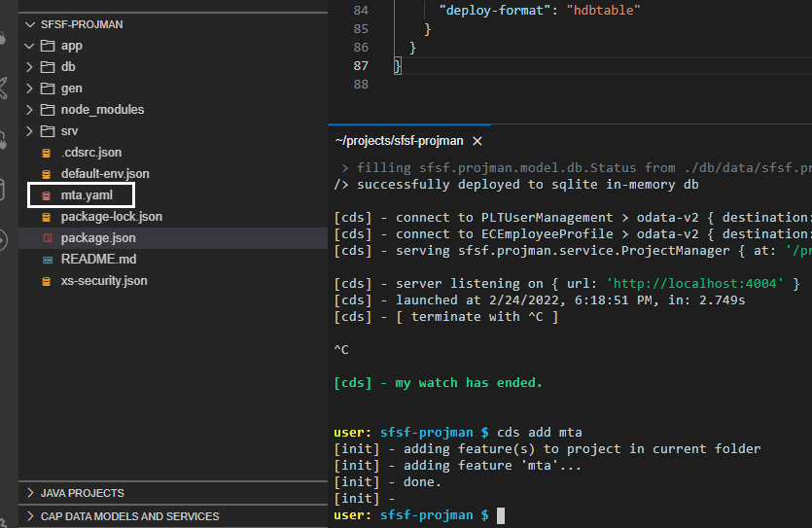Open the http://localhost:4004 link in terminal
812x528 pixels.
[x=694, y=284]
